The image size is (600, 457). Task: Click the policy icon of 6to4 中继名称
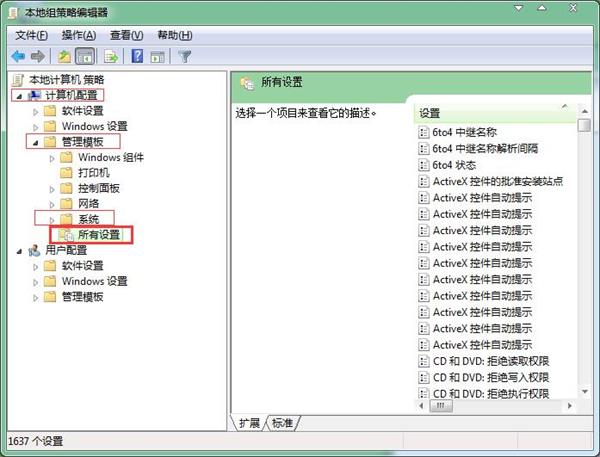[x=423, y=132]
